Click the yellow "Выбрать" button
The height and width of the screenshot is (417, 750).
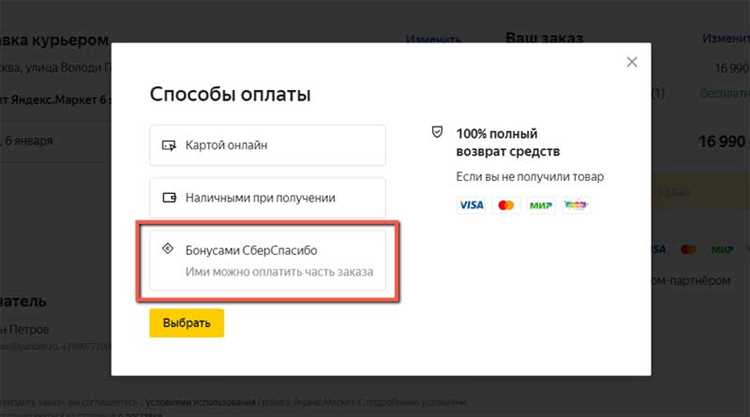coord(187,323)
